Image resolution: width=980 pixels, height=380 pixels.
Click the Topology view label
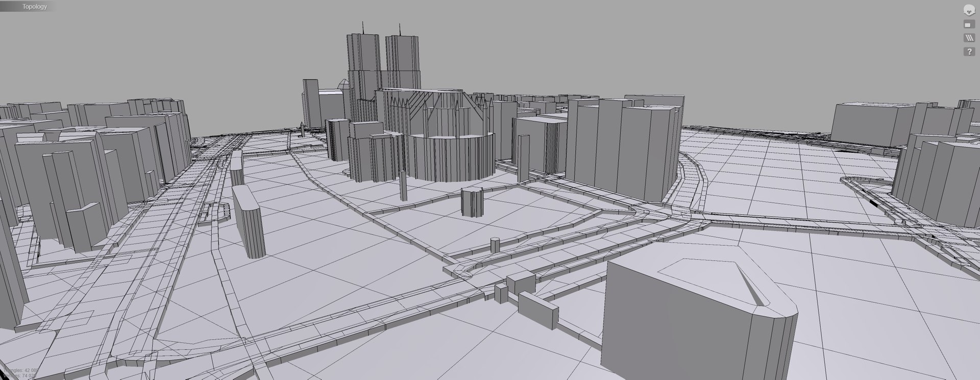[35, 7]
